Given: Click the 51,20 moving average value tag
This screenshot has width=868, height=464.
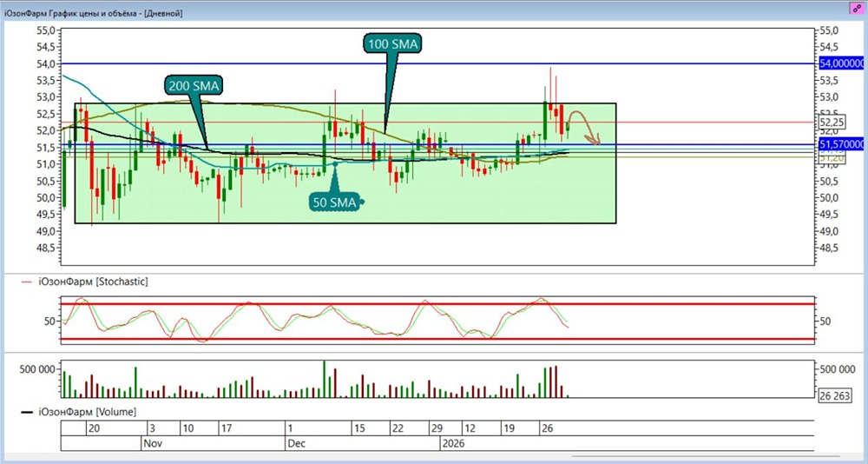Looking at the screenshot, I should pos(831,158).
